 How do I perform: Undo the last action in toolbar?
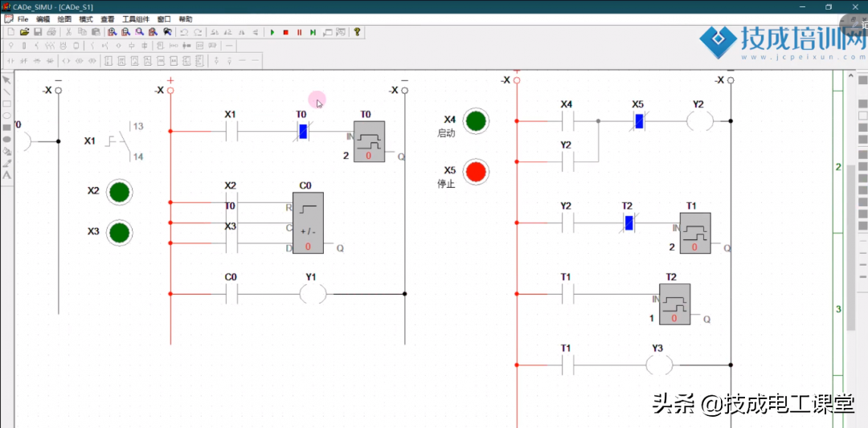tap(184, 32)
